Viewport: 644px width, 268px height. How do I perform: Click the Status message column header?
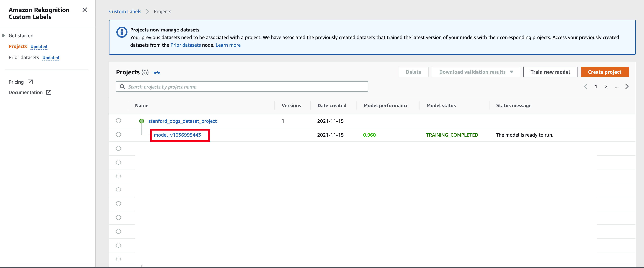click(514, 105)
